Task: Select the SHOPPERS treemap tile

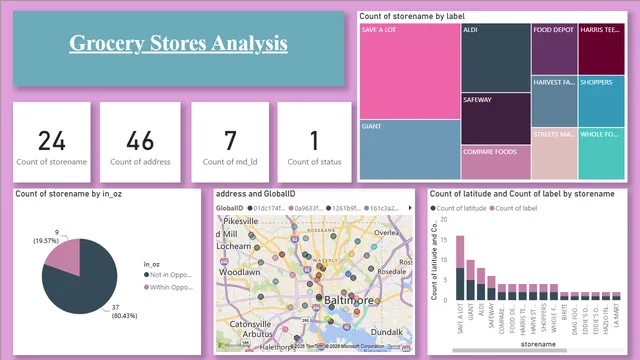Action: pyautogui.click(x=601, y=101)
